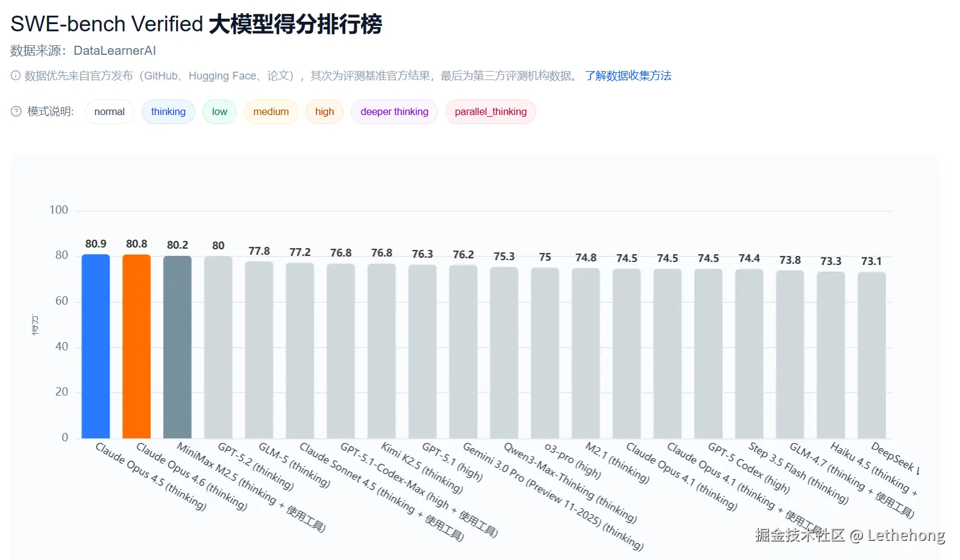
Task: Click the parallel_thinking mode tag
Action: 491,112
